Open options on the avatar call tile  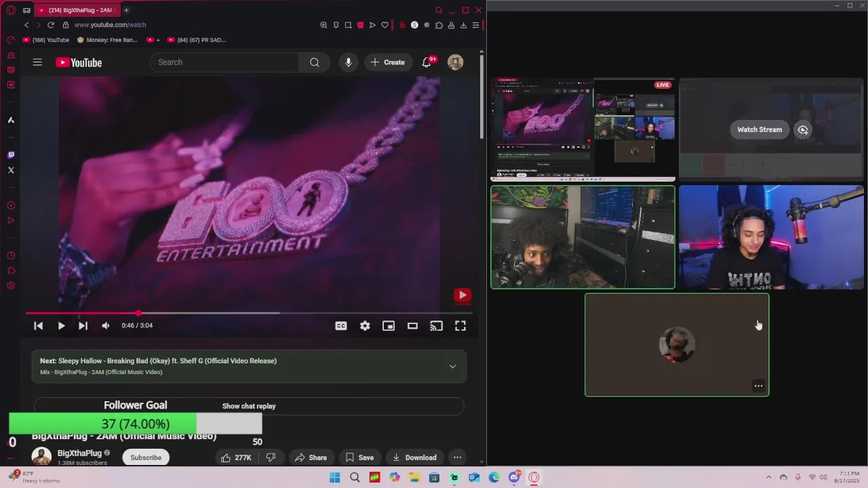(758, 386)
